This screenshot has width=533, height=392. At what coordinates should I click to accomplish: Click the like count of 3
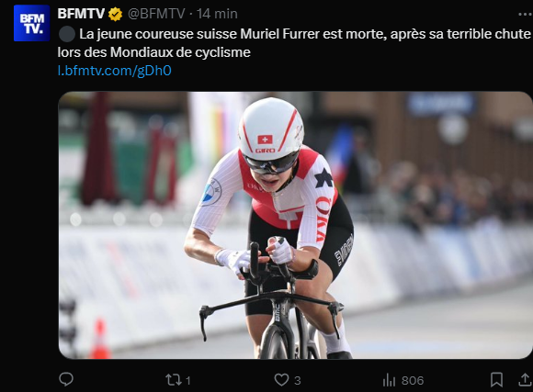(x=298, y=380)
